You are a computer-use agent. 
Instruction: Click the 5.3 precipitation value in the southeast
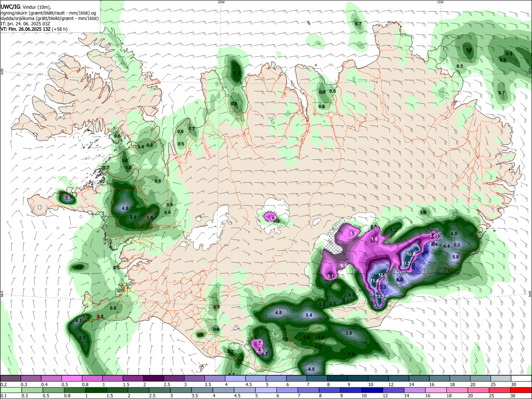tap(457, 245)
